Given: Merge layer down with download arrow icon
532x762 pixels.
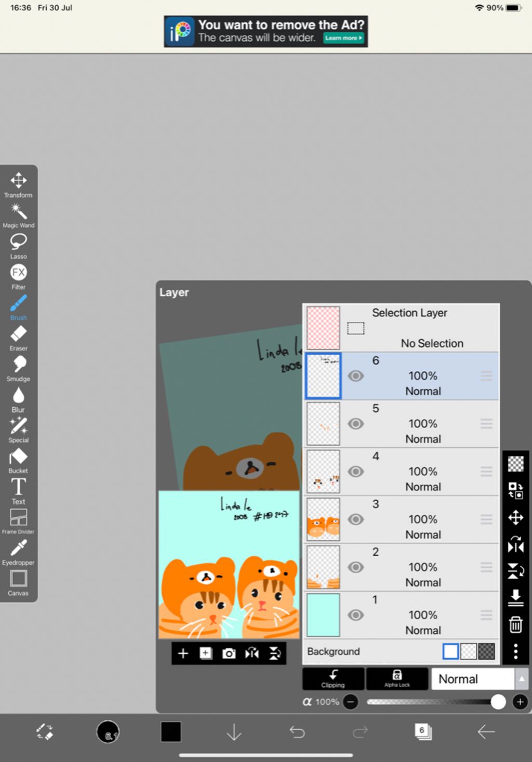Looking at the screenshot, I should (515, 597).
